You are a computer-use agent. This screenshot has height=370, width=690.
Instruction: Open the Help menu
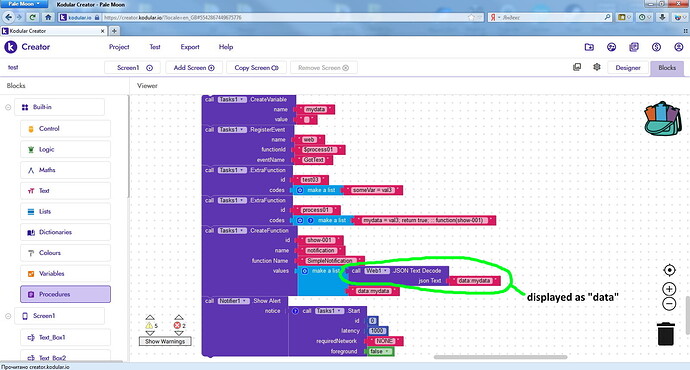pos(226,47)
